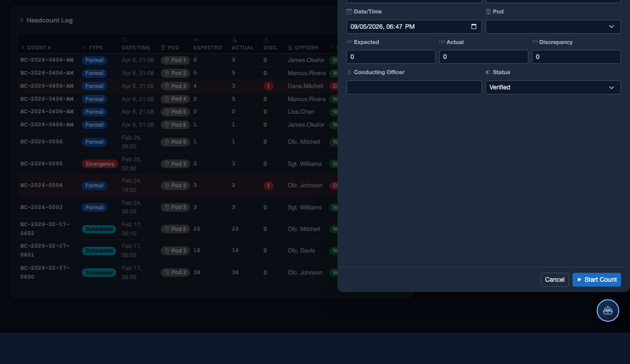Click the clock icon above Date/Time column
630x364 pixels.
pyautogui.click(x=124, y=40)
